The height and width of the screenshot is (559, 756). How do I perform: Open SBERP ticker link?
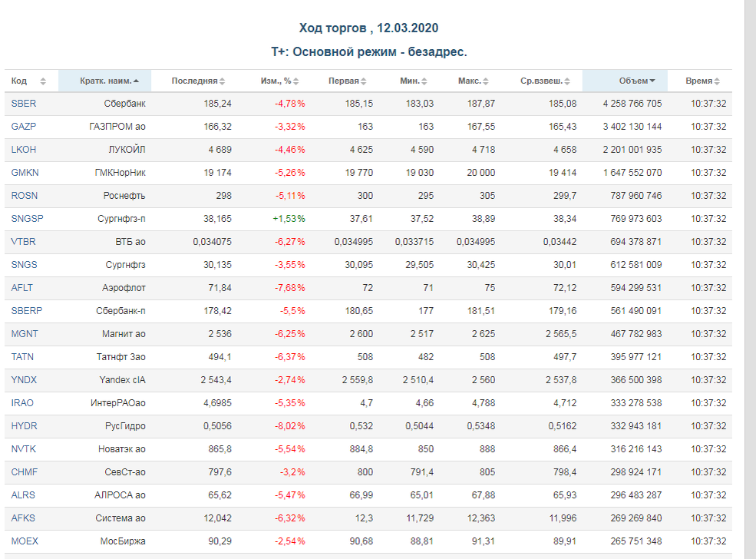click(x=27, y=311)
